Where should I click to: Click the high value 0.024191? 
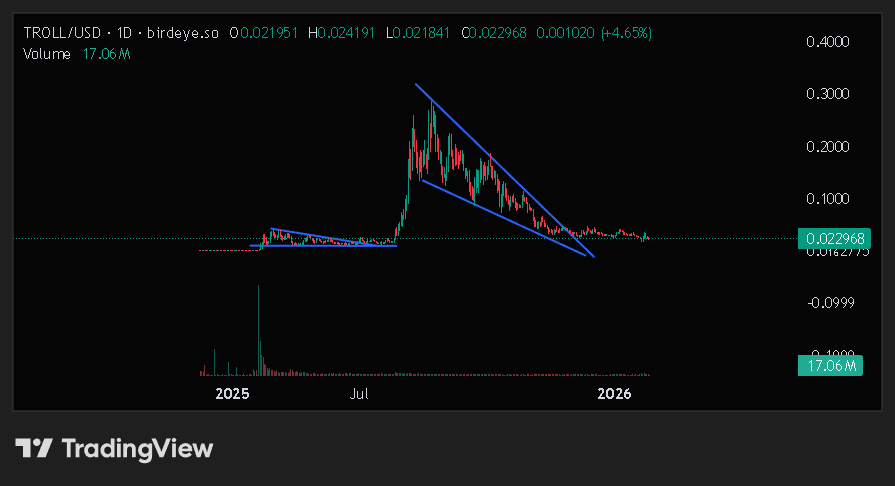coord(346,33)
